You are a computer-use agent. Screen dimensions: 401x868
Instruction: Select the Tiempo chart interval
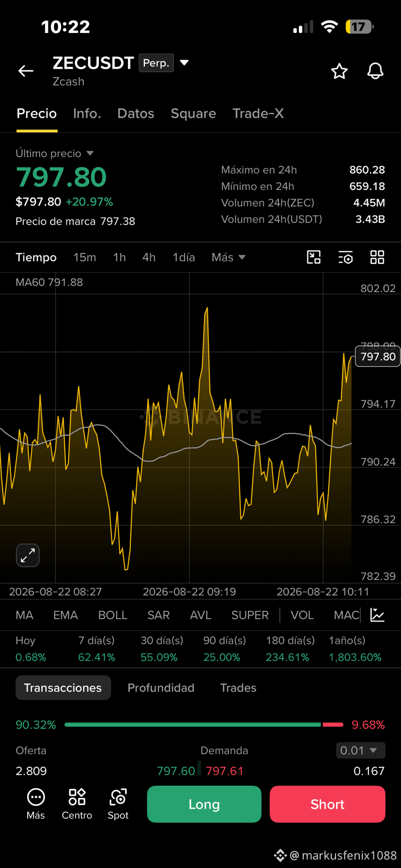coord(36,257)
